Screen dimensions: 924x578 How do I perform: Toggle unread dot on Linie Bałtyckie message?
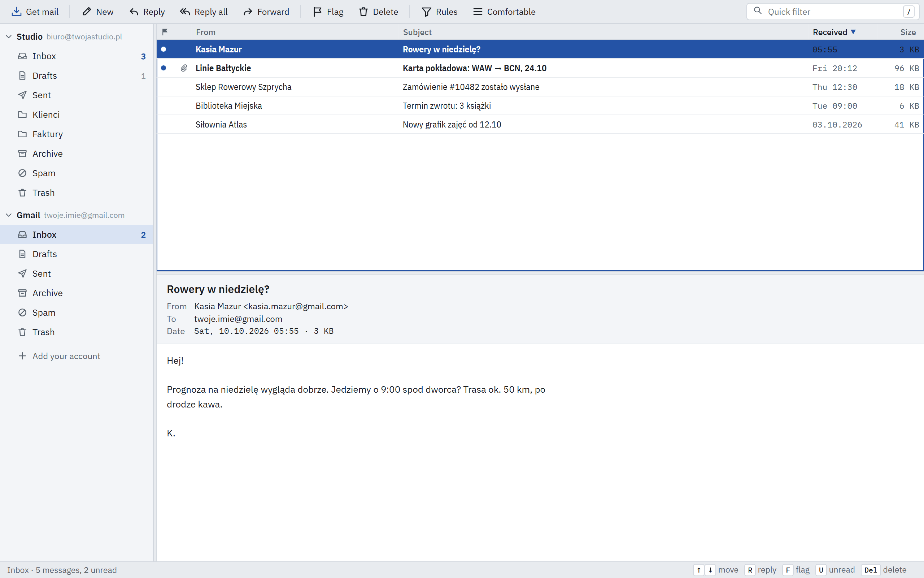click(164, 68)
